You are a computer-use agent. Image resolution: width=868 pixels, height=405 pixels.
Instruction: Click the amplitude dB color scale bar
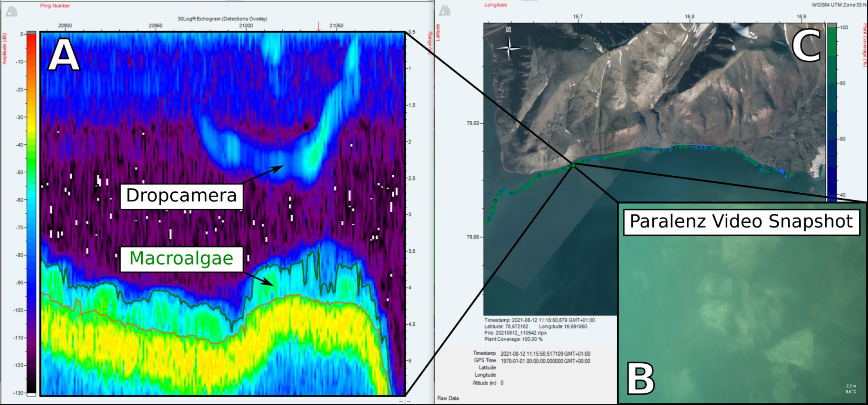click(x=31, y=213)
